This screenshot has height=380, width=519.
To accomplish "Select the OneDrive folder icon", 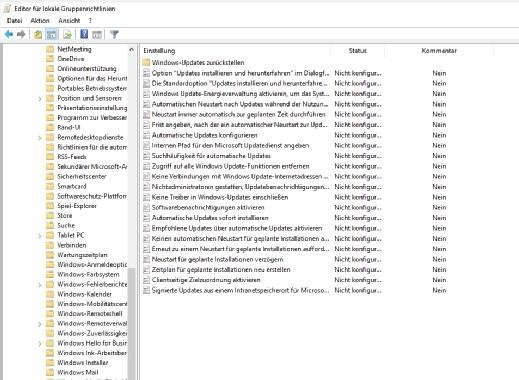I will click(50, 59).
